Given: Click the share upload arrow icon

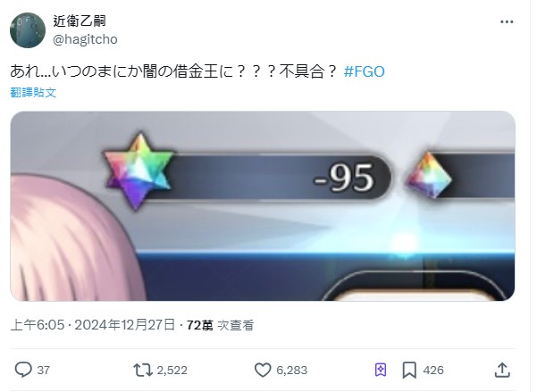Looking at the screenshot, I should pyautogui.click(x=502, y=370).
